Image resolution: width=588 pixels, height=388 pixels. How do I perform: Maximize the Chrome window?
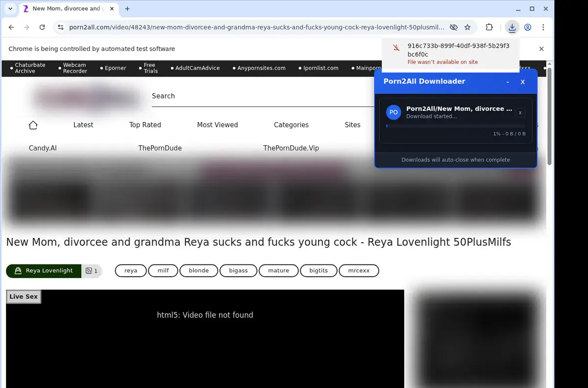[x=532, y=9]
